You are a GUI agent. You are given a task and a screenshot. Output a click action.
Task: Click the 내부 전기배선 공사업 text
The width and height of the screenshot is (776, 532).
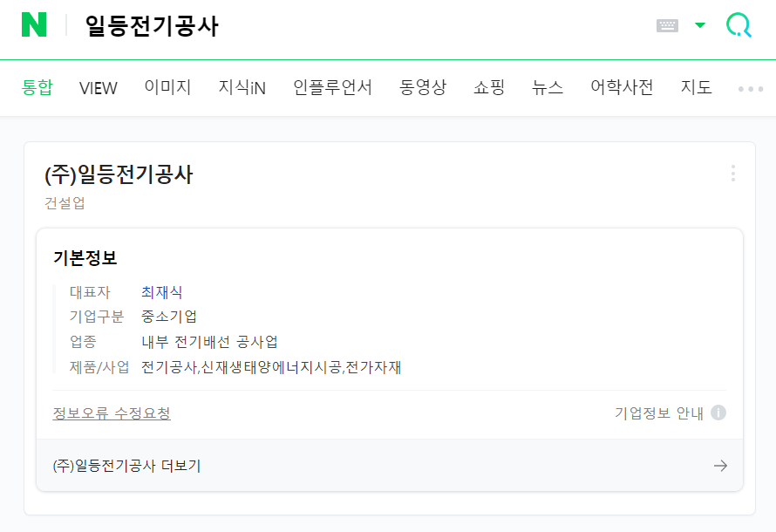pos(209,342)
